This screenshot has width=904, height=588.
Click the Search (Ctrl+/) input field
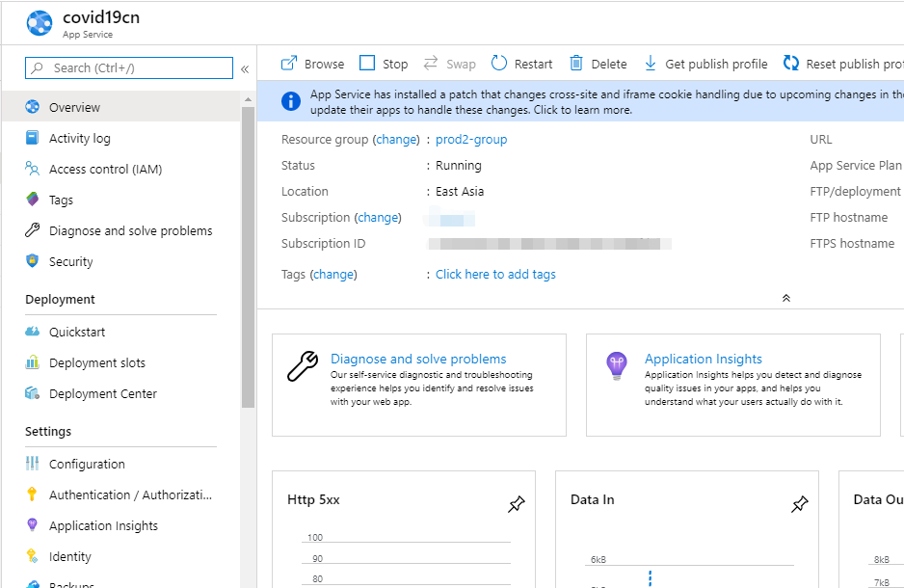click(x=129, y=67)
